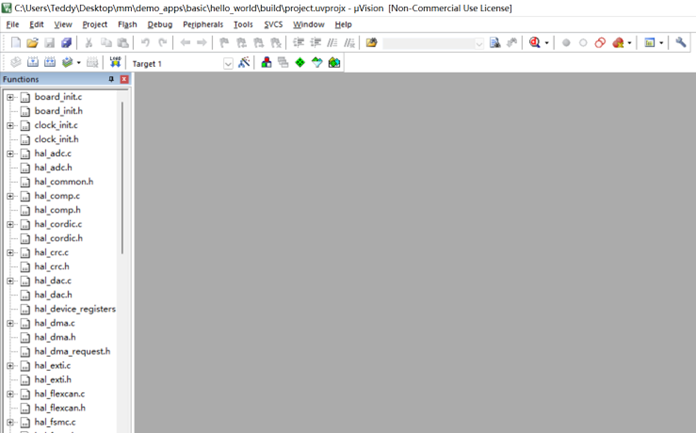This screenshot has width=696, height=433.
Task: Open the Target 1 selection dropdown
Action: click(x=227, y=63)
